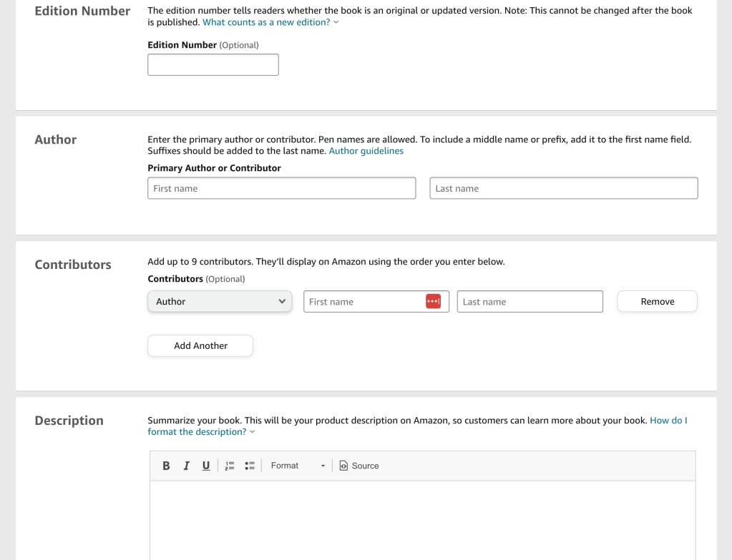
Task: Open the Format dropdown in editor toolbar
Action: tap(298, 466)
